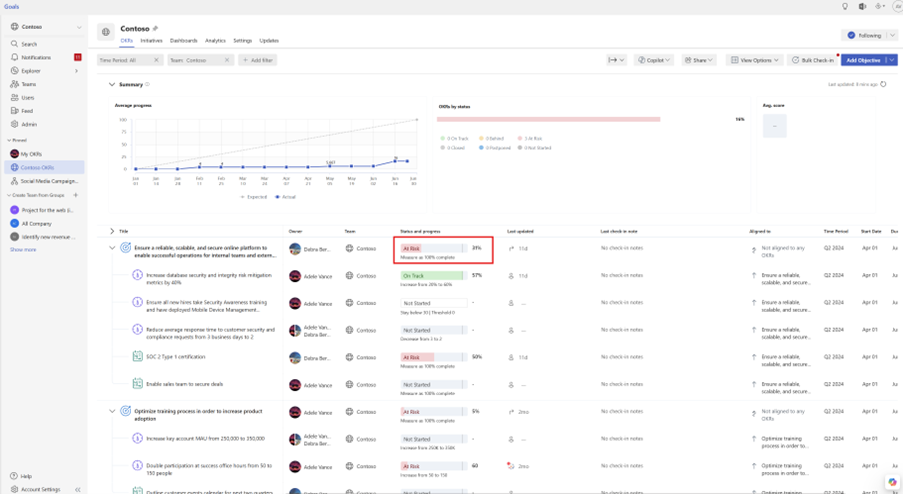Collapse the sidebar using double-chevron icon
This screenshot has height=494, width=903.
(x=77, y=489)
